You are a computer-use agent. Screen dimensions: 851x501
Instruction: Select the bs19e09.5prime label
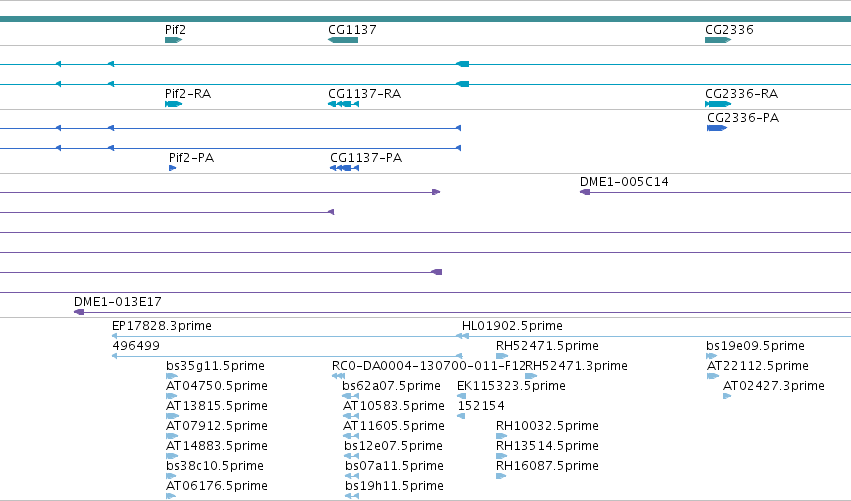pos(755,346)
